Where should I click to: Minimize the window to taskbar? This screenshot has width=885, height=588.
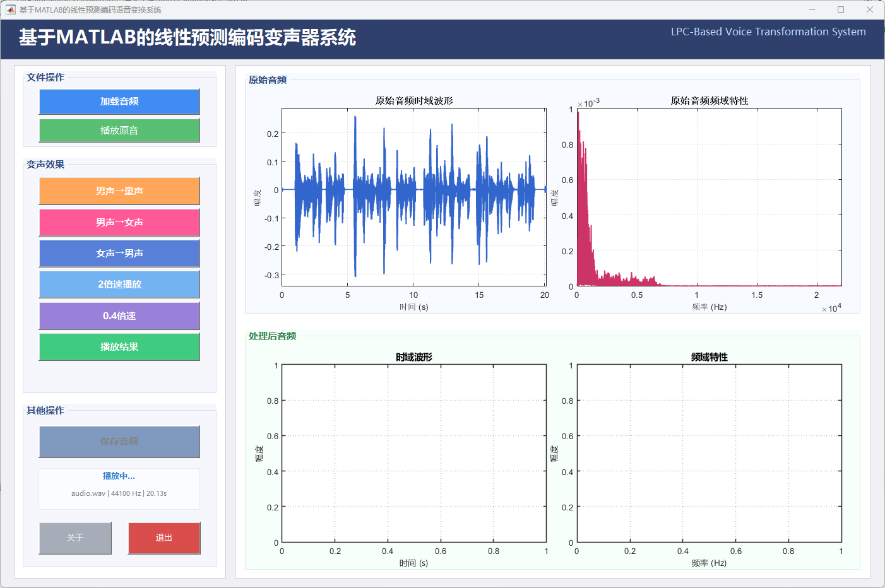pos(812,9)
